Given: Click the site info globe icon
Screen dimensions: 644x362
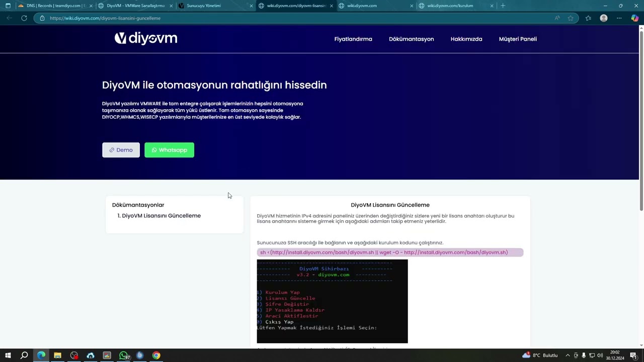Looking at the screenshot, I should click(x=42, y=18).
